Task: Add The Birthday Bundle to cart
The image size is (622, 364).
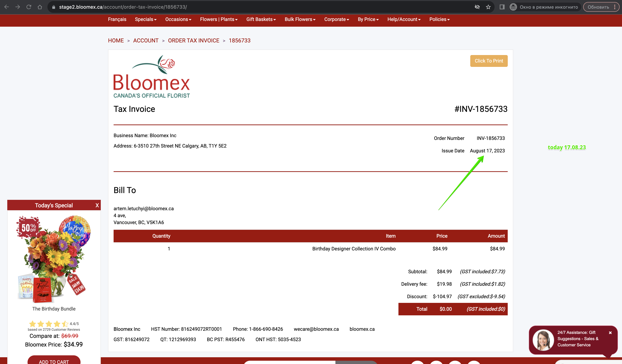Action: [x=54, y=360]
